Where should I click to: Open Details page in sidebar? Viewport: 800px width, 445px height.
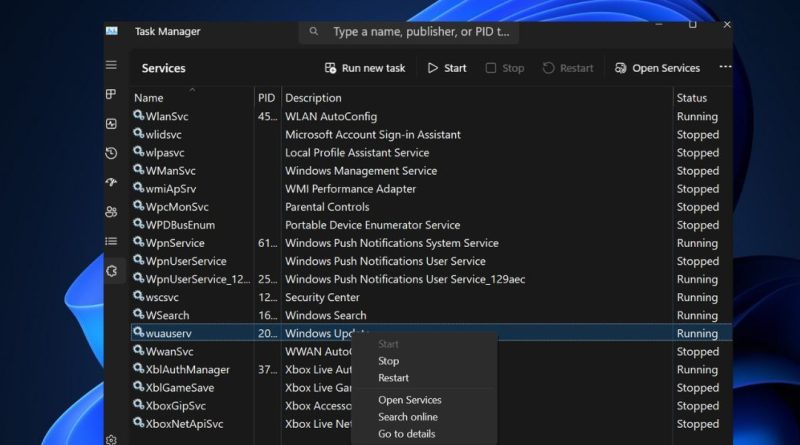111,241
